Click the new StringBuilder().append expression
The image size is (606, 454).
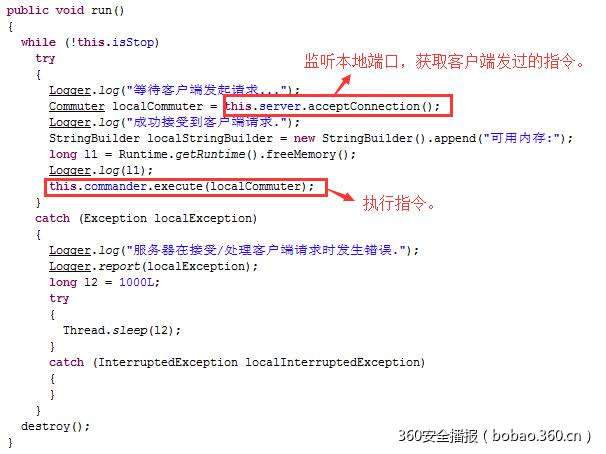tap(433, 138)
